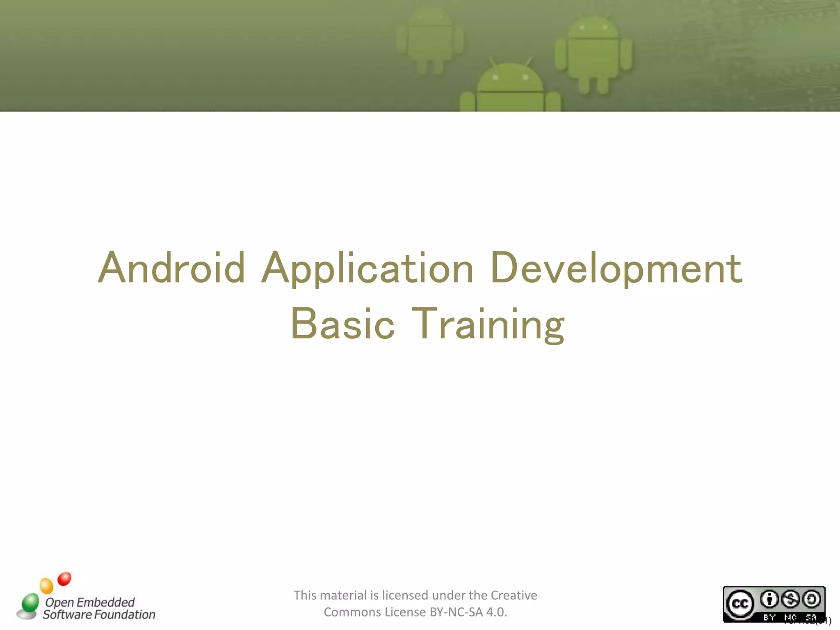Click the 'Commons License BY-NC-SA 4.0.' text
Screen dimensions: 840x630
(x=415, y=612)
